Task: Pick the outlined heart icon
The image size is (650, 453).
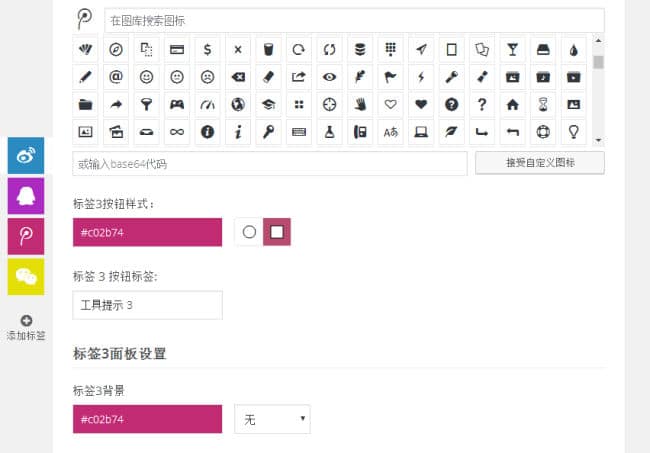Action: 390,104
